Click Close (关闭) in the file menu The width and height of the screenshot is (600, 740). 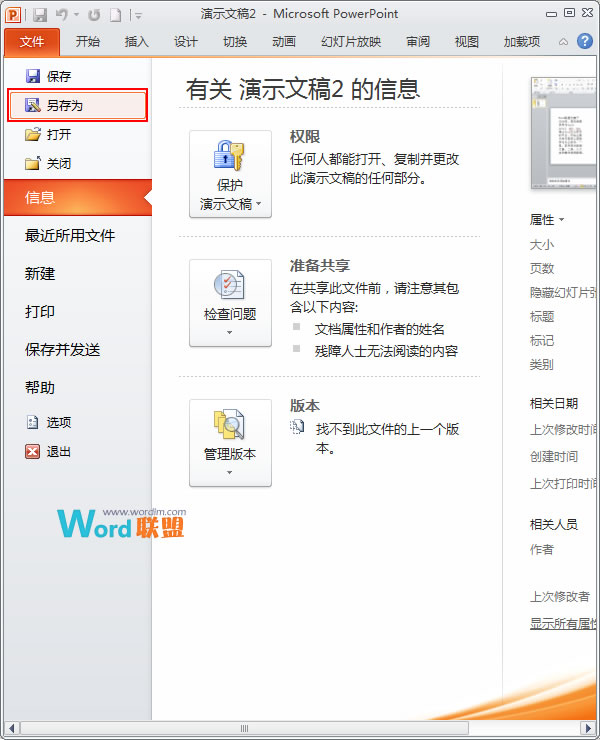coord(48,163)
